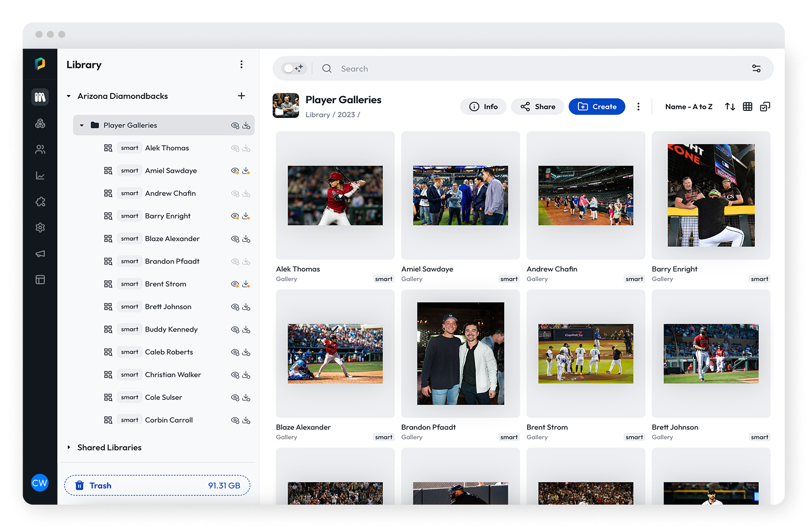Open the layout template icon in sidebar
Image resolution: width=812 pixels, height=532 pixels.
pos(40,280)
